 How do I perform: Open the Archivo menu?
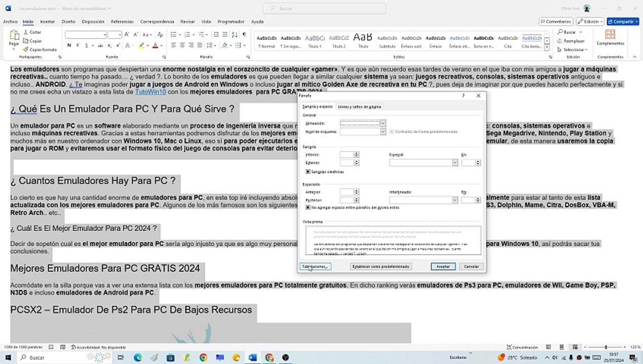(10, 22)
